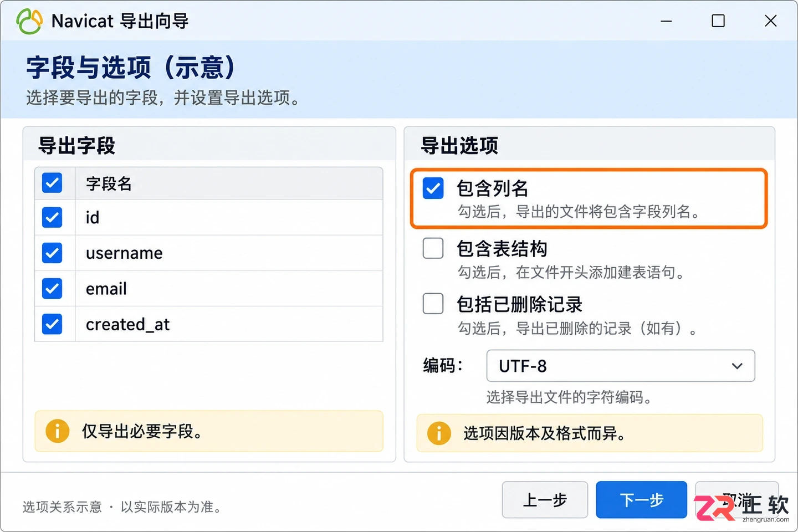Click the 包含列名 option label
The width and height of the screenshot is (798, 532).
492,188
